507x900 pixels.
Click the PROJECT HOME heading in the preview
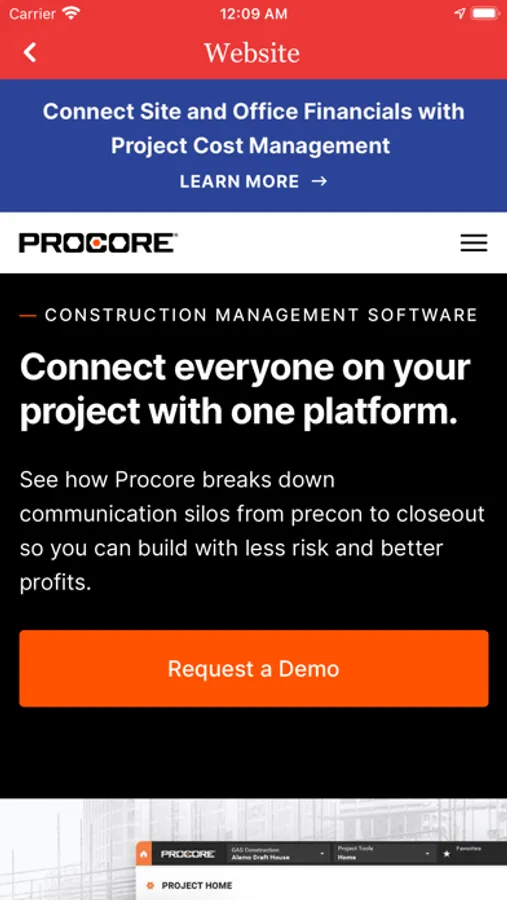point(197,886)
